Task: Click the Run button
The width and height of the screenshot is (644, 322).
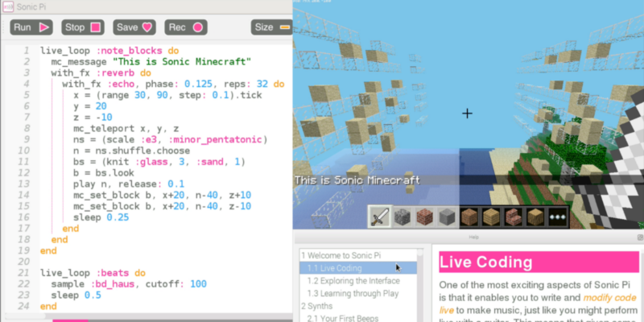Action: [x=31, y=27]
